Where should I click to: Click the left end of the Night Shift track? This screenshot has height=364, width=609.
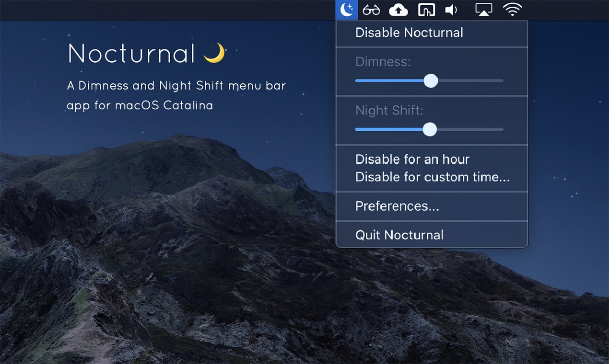pos(356,130)
